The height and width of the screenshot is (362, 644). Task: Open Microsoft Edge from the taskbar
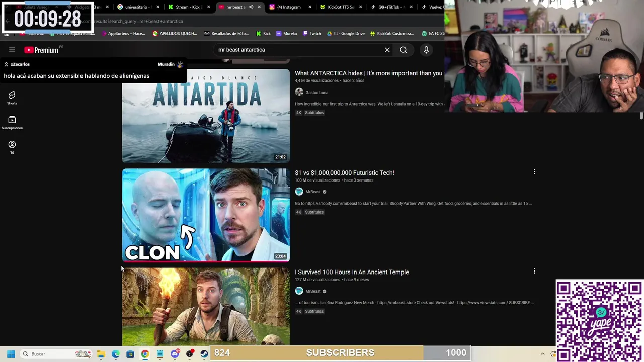116,354
